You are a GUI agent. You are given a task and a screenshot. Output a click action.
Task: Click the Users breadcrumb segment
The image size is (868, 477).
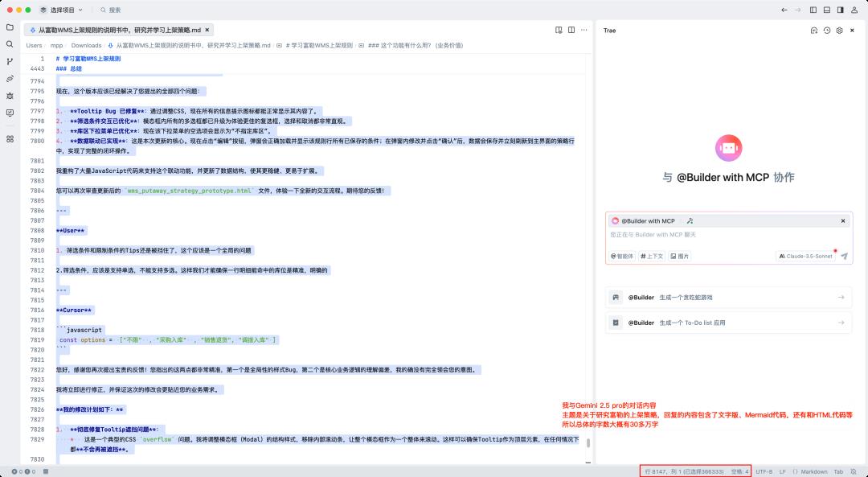click(34, 45)
